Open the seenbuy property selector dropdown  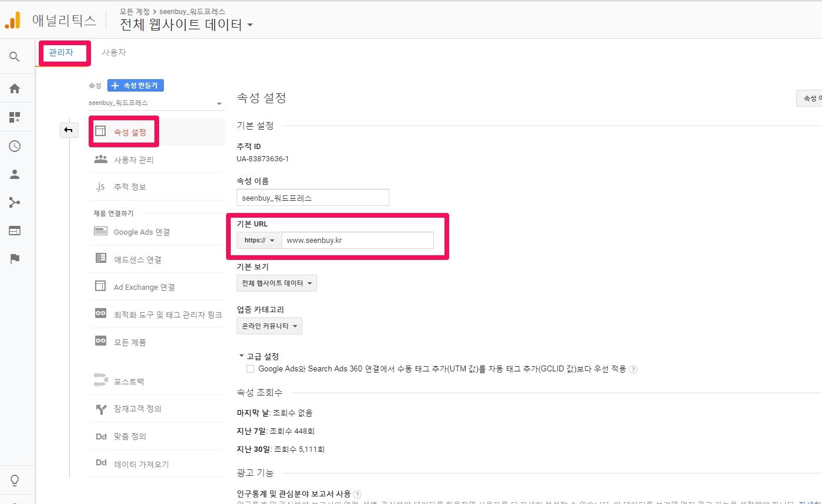(x=156, y=103)
